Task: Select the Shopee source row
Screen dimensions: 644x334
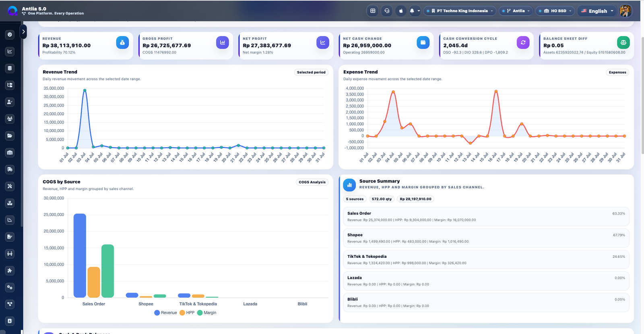Action: pyautogui.click(x=486, y=238)
